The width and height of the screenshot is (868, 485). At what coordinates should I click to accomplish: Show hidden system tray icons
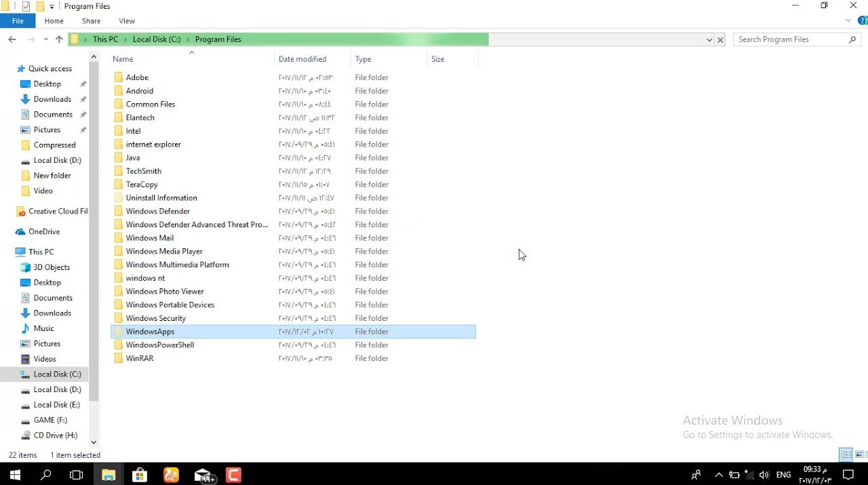[719, 475]
